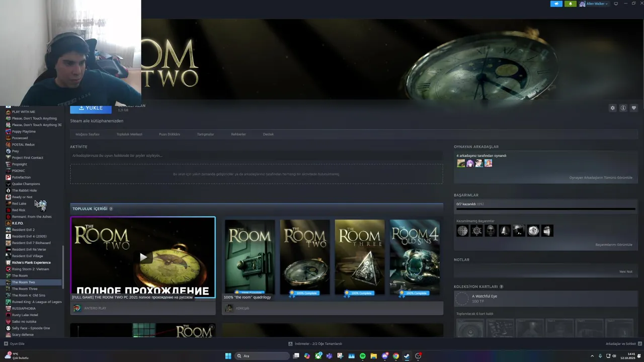The width and height of the screenshot is (644, 362).
Task: Open İndirmeler downloads status bar
Action: click(x=315, y=344)
